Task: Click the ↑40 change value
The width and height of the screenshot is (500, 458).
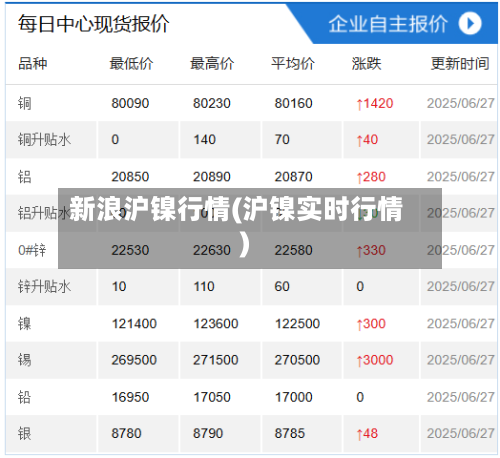Action: (367, 140)
